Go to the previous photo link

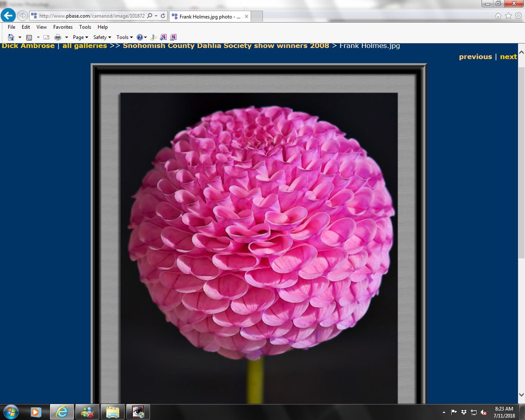point(475,57)
